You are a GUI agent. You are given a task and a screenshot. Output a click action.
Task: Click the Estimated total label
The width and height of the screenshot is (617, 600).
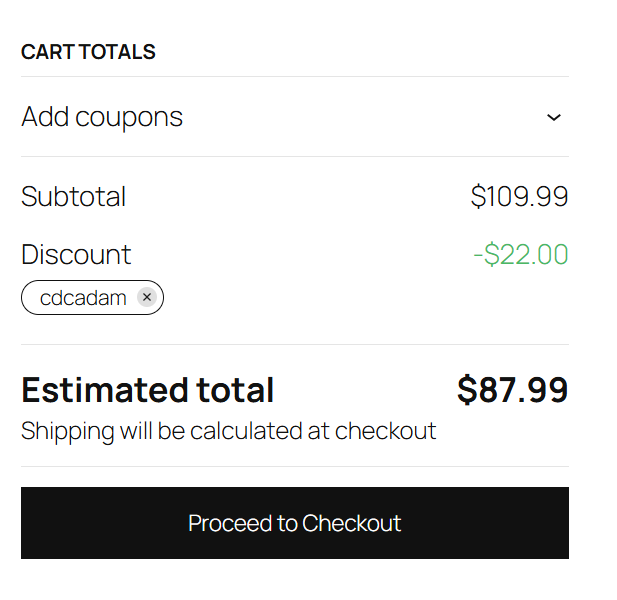[147, 389]
